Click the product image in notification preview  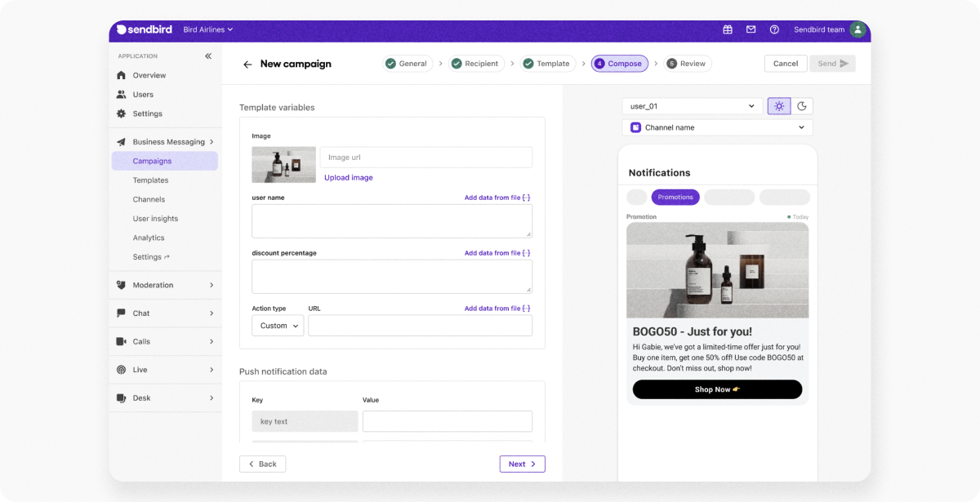(x=717, y=270)
